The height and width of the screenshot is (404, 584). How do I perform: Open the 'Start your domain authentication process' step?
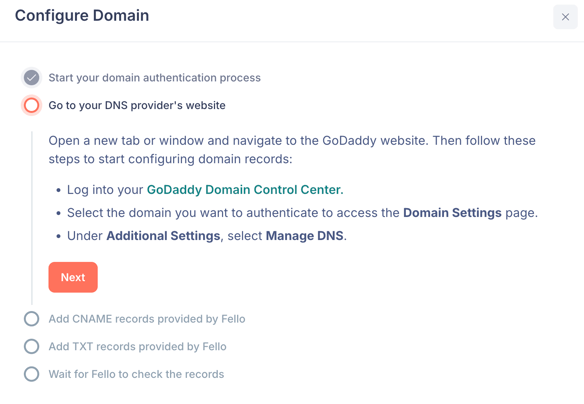155,78
